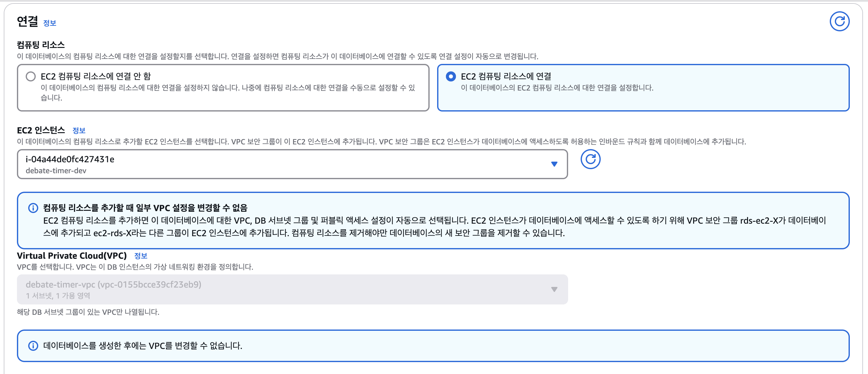This screenshot has width=868, height=374.
Task: Open the 정보 link beside Virtual Private Cloud(VPC)
Action: click(140, 256)
